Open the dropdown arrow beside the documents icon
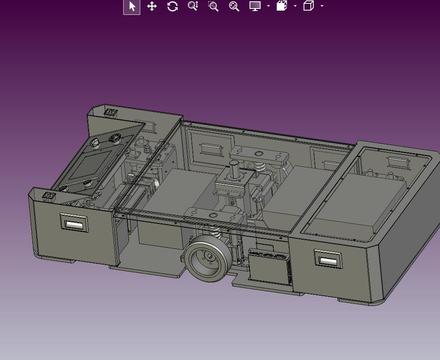 pyautogui.click(x=295, y=6)
